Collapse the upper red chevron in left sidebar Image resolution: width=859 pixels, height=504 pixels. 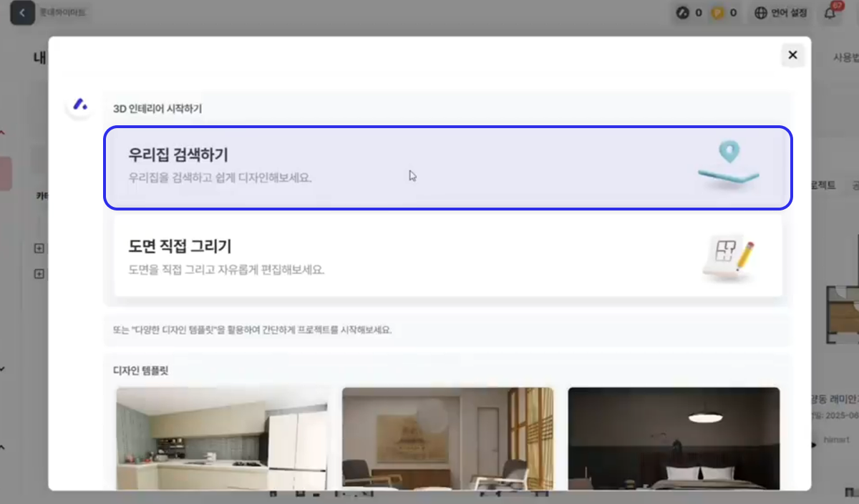(x=3, y=132)
